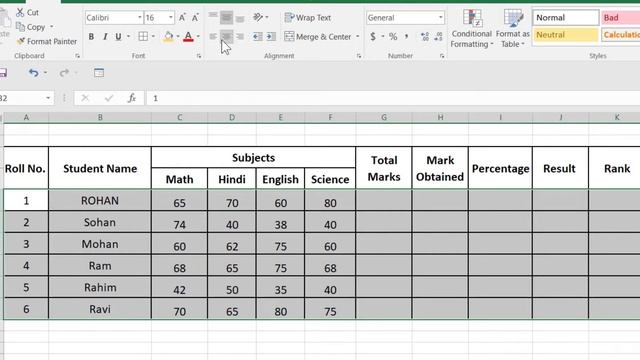The width and height of the screenshot is (640, 360).
Task: Activate the Format Painter
Action: (x=47, y=41)
